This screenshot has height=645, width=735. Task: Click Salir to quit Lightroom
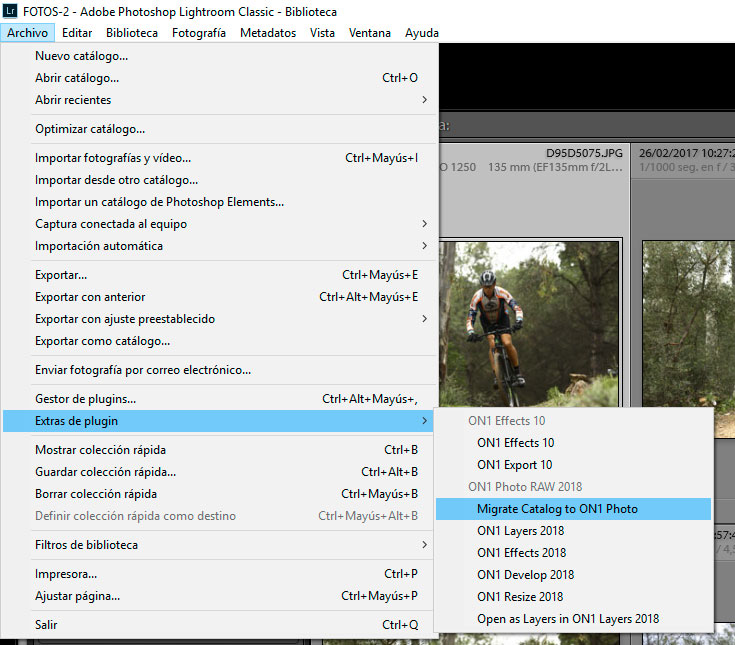(x=46, y=625)
